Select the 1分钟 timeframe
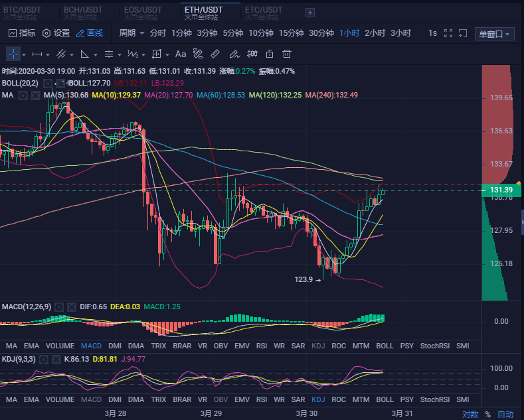Viewport: 524px width, 420px height. point(181,33)
